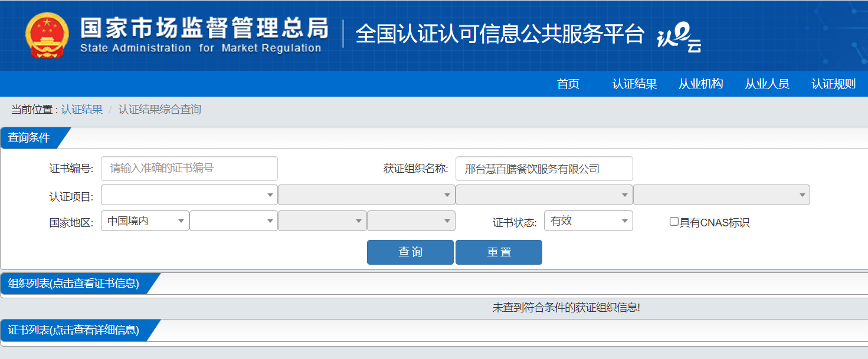Screen dimensions: 868x359
Task: Click the 全国认证认可信息公共服务平台 title
Action: click(x=500, y=34)
